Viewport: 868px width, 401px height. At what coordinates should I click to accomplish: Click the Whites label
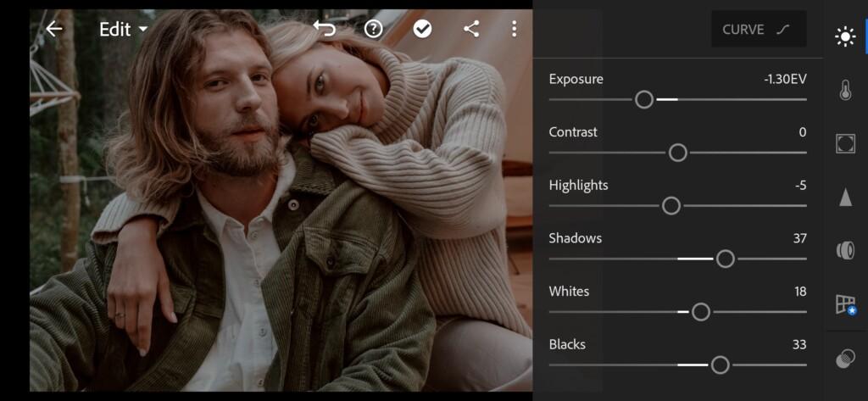click(x=569, y=292)
